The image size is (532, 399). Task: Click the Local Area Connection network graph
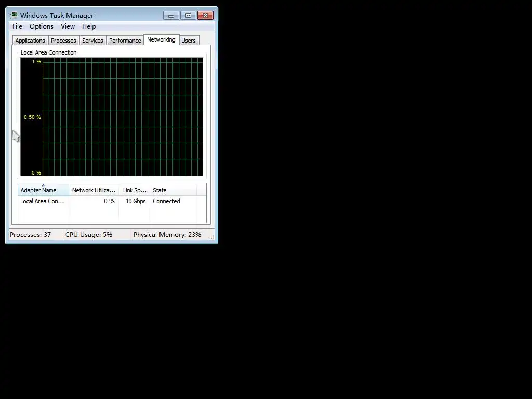tap(112, 117)
